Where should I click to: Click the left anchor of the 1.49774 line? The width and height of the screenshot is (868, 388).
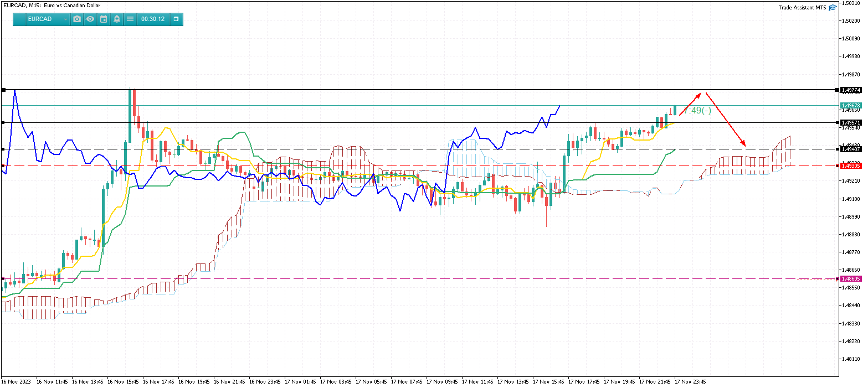[x=3, y=90]
